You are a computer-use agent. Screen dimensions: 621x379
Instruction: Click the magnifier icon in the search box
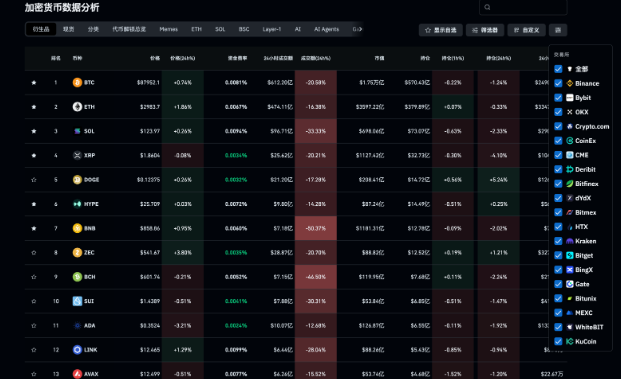[488, 7]
